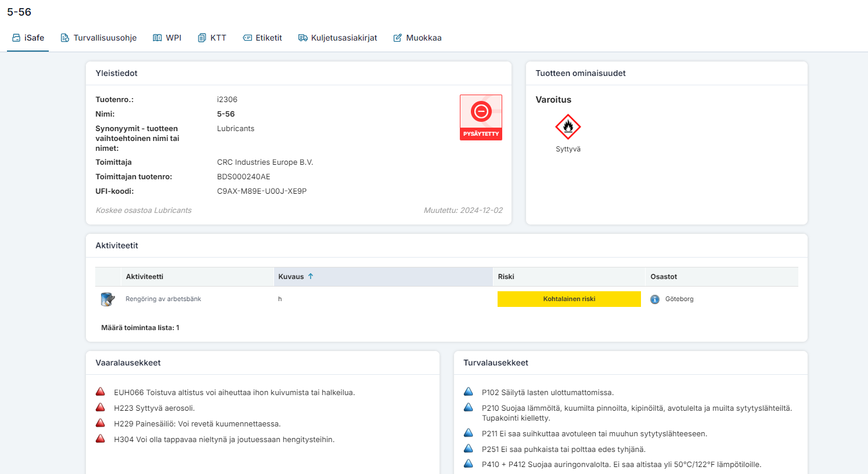Click the Varoitus signal word

point(553,100)
